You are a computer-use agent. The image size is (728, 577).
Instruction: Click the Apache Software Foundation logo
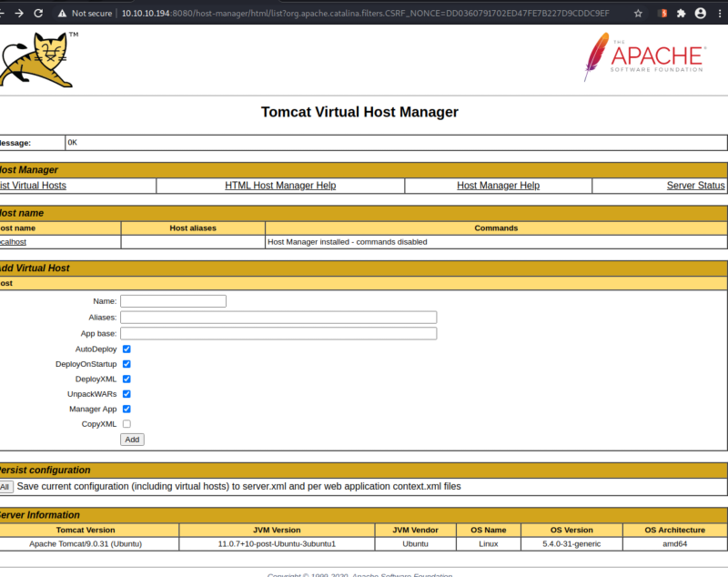click(x=645, y=56)
